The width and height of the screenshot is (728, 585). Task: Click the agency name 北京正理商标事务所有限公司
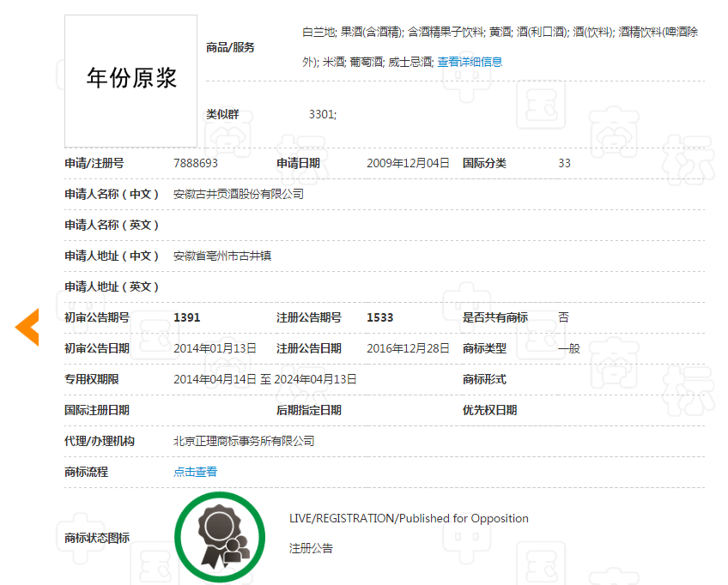244,441
